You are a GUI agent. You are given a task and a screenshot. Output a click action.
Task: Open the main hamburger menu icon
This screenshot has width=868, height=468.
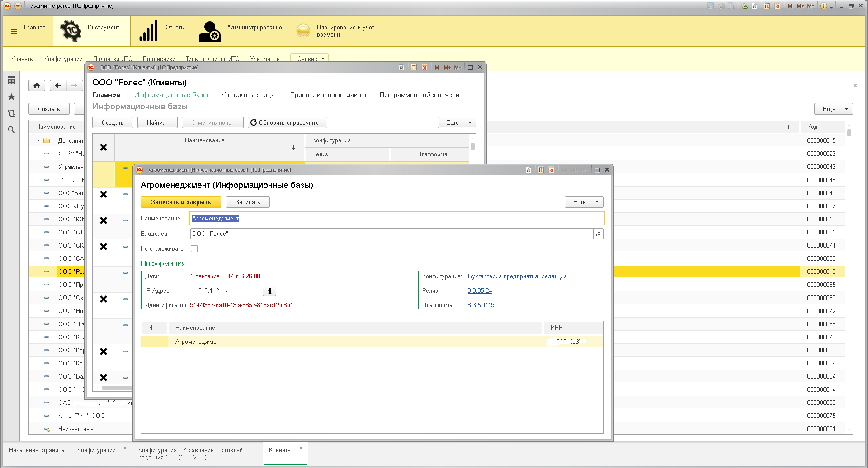tap(14, 31)
